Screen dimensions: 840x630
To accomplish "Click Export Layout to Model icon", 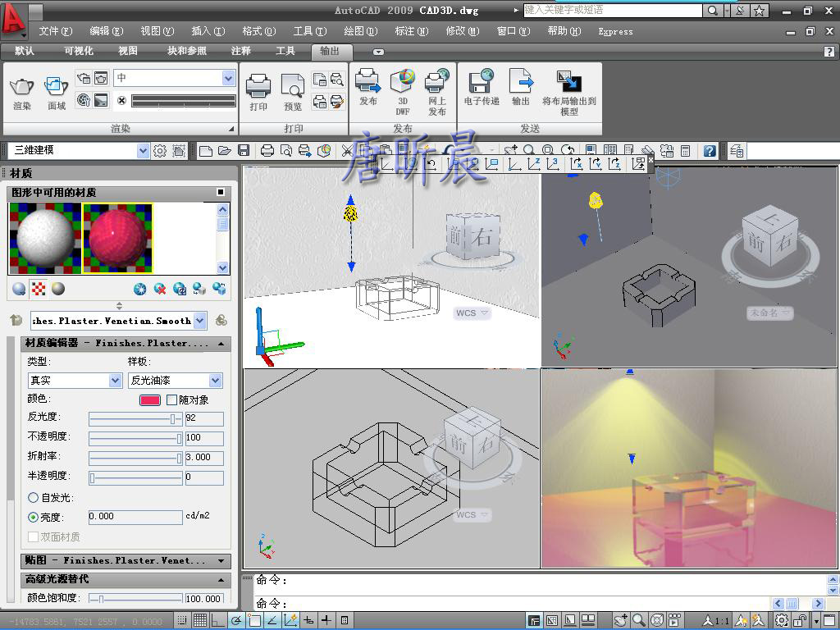I will (x=569, y=81).
